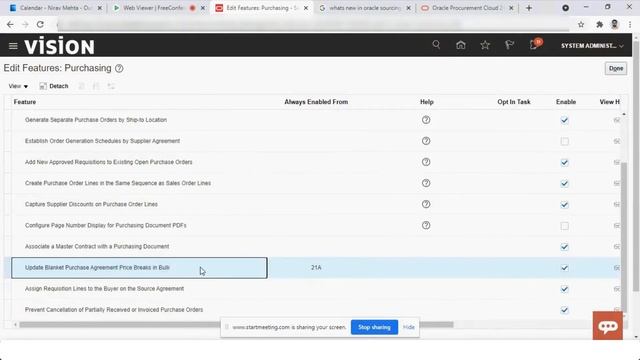Select Associate a Master Contract row text
640x360 pixels.
pyautogui.click(x=97, y=247)
